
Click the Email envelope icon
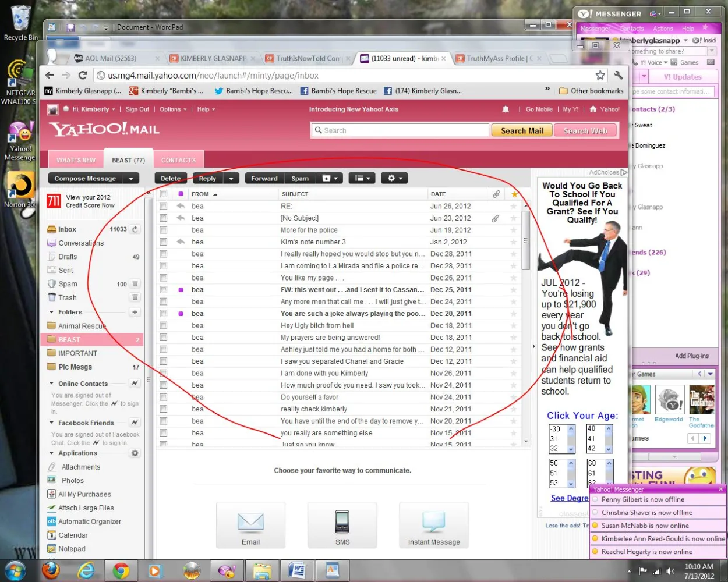(x=251, y=522)
